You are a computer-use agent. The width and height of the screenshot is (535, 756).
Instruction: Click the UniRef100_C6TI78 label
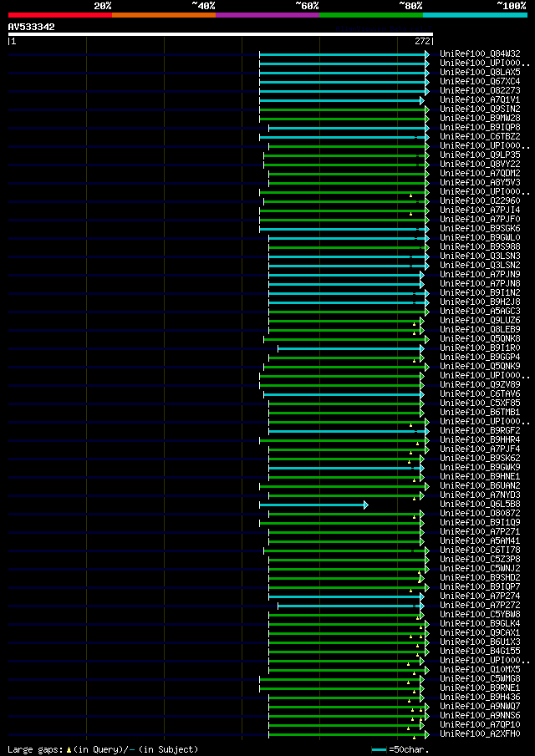click(x=480, y=551)
